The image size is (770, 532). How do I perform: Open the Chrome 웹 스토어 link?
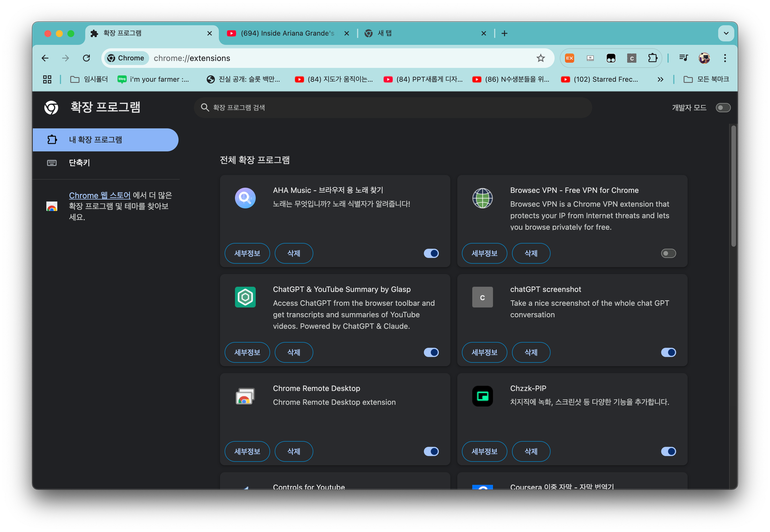tap(100, 196)
